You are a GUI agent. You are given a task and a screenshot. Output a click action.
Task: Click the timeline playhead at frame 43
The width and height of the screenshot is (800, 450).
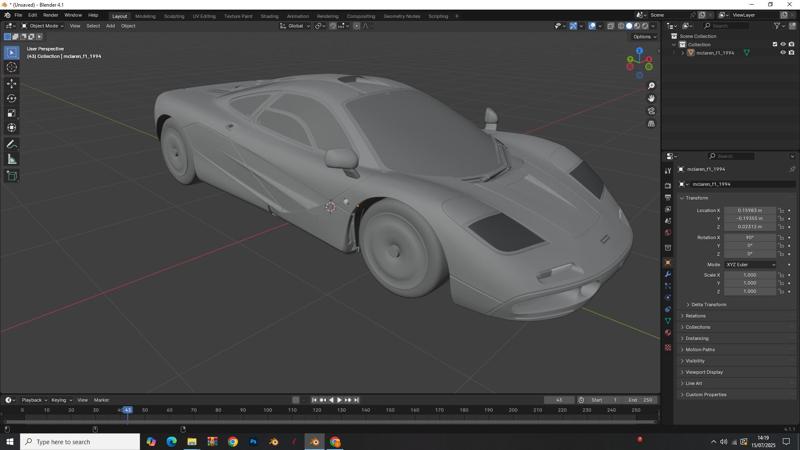pyautogui.click(x=127, y=410)
